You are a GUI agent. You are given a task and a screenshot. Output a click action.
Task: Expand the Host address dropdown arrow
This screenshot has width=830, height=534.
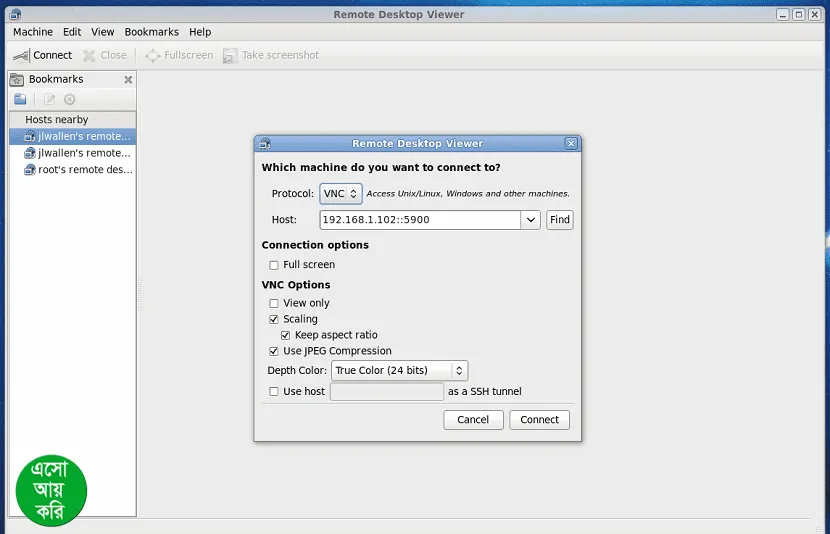(x=530, y=220)
